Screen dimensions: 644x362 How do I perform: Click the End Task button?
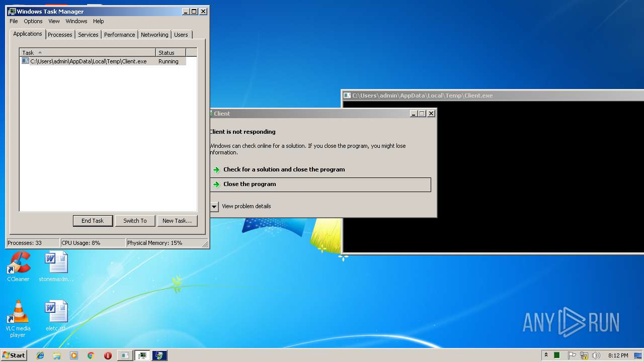coord(93,221)
